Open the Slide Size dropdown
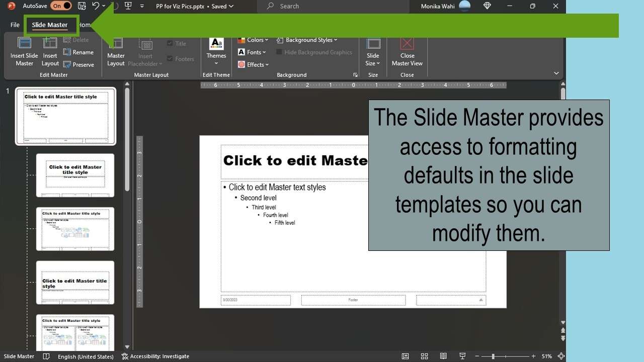Image resolution: width=644 pixels, height=362 pixels. click(373, 52)
